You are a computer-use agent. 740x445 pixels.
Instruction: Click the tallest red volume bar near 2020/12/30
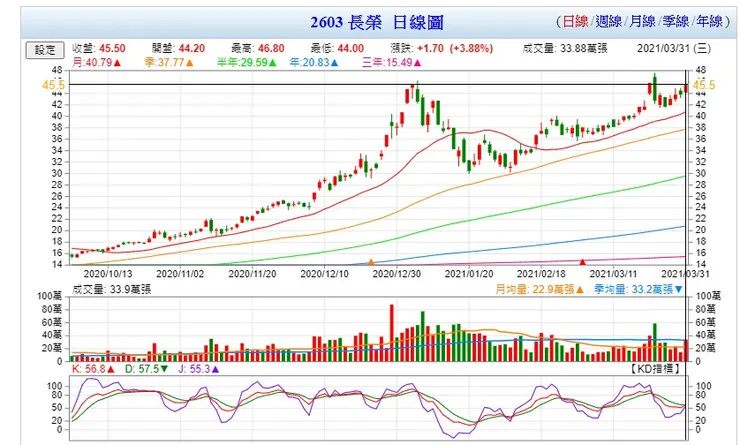coord(392,333)
